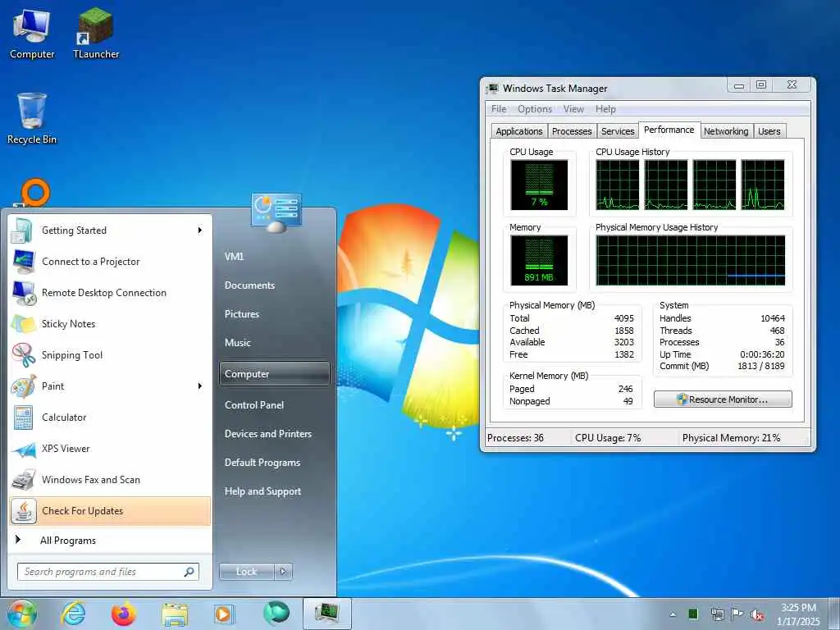Click the Lock button
Screen dimensions: 840x630
(246, 572)
